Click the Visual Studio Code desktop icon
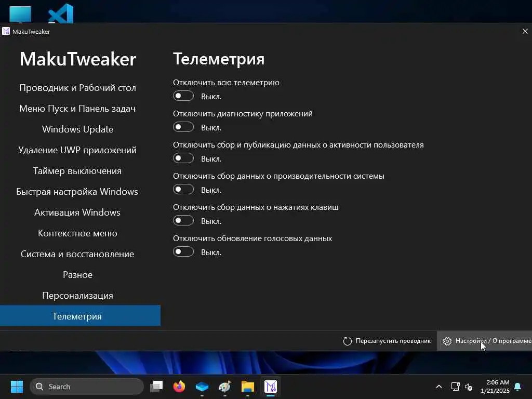 61,14
